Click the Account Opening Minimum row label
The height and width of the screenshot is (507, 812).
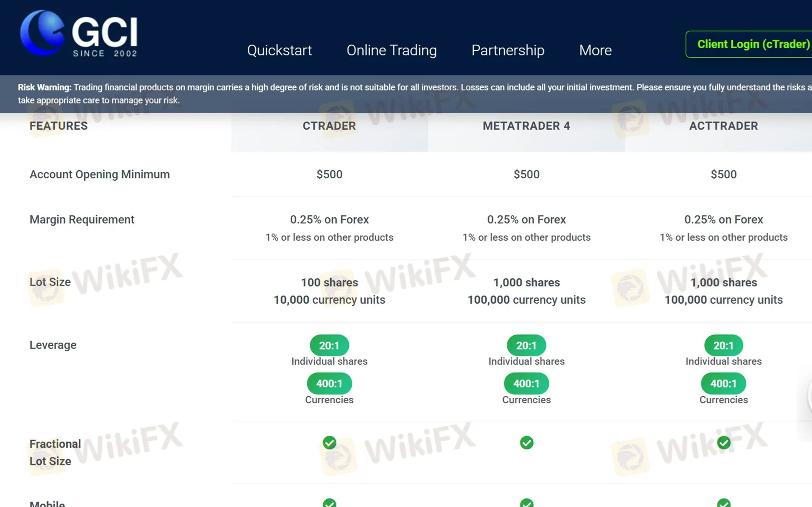click(x=99, y=174)
